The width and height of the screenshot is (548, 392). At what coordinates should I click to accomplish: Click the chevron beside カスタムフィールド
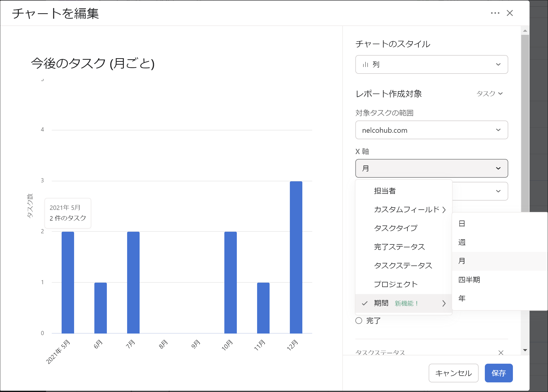pos(444,210)
